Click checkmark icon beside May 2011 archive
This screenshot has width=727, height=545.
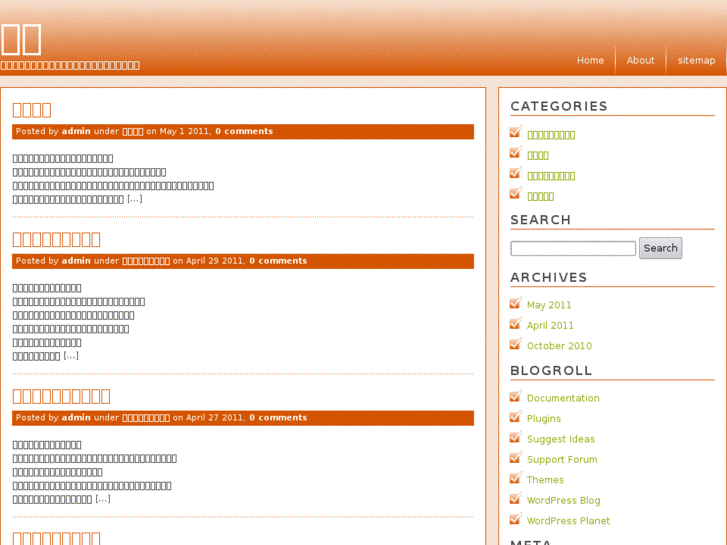(x=516, y=303)
